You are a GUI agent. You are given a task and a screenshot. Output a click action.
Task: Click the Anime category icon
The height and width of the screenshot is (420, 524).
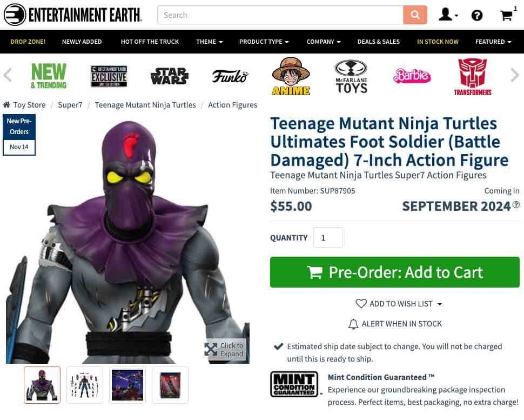(x=291, y=76)
